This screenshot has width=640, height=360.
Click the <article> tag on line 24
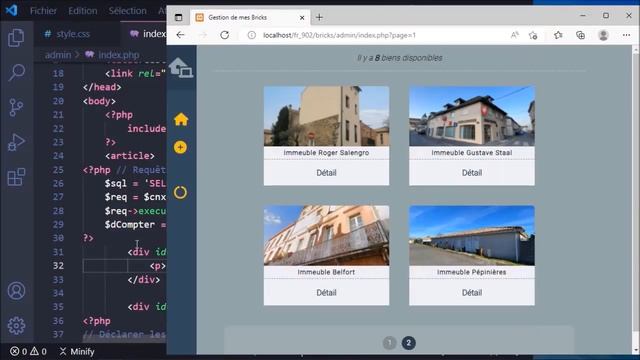click(130, 156)
